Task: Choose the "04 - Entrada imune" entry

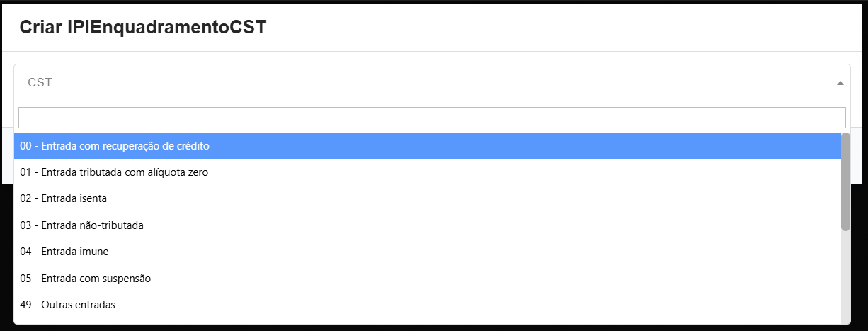Action: pos(64,252)
